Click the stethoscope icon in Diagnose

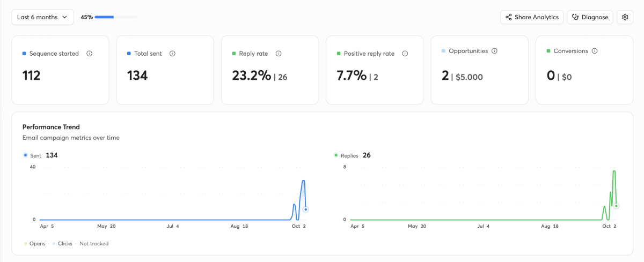[x=575, y=17]
